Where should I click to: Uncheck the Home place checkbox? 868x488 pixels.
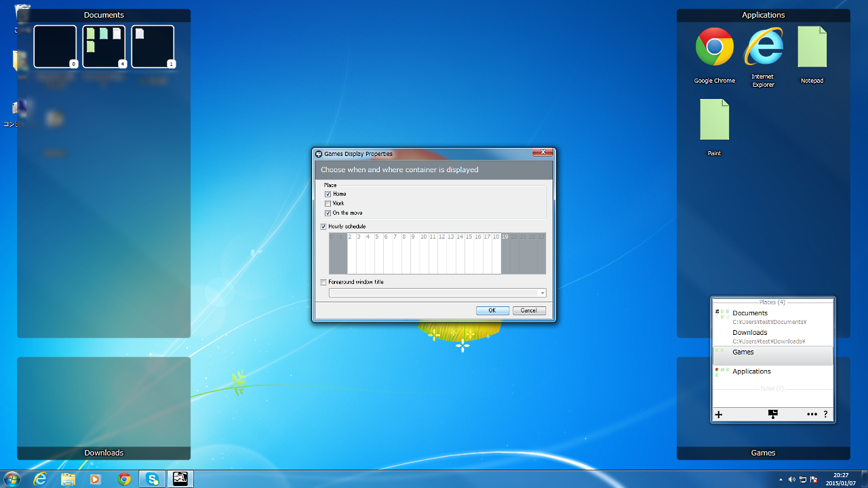click(328, 194)
